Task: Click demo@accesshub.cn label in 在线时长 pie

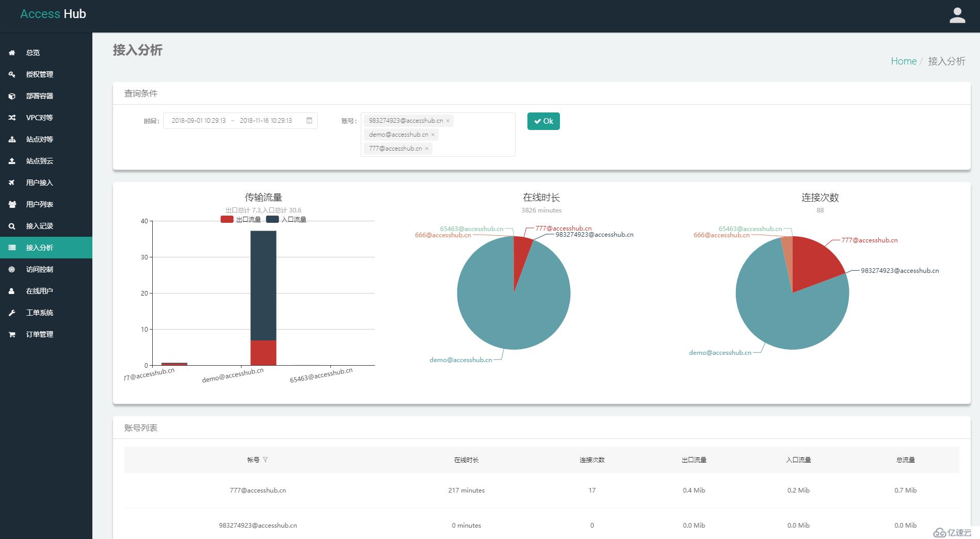Action: coord(461,360)
